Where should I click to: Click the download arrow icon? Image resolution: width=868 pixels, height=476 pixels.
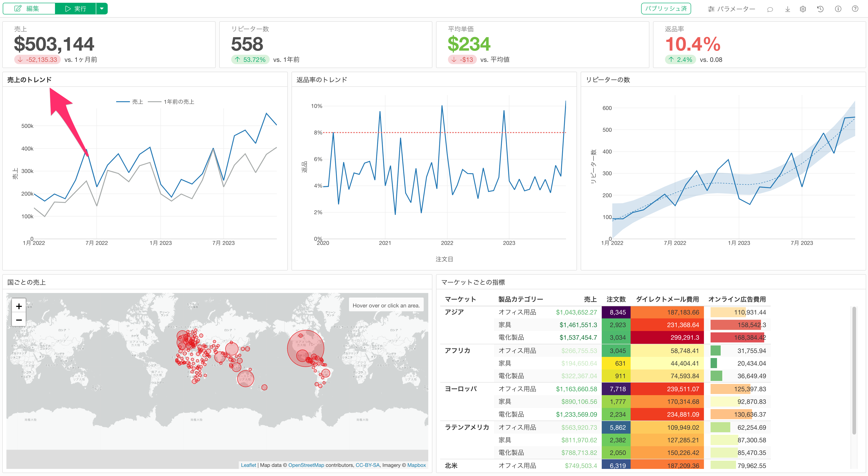tap(788, 9)
